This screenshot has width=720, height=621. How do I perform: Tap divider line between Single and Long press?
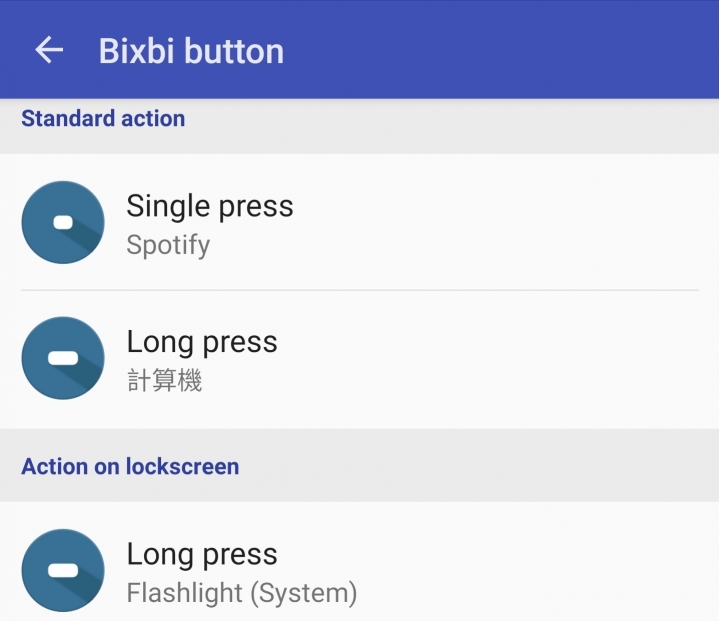[x=360, y=290]
